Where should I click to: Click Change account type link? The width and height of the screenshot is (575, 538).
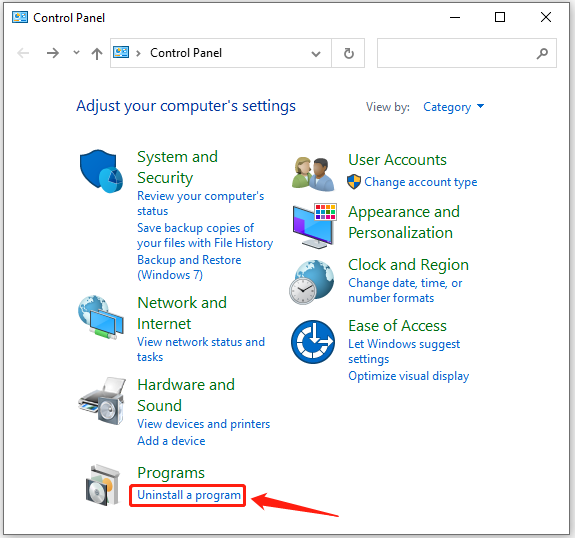(421, 182)
